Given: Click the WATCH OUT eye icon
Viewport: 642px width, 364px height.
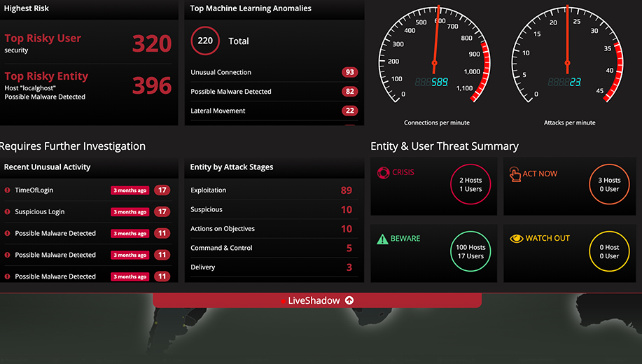Looking at the screenshot, I should pyautogui.click(x=516, y=238).
